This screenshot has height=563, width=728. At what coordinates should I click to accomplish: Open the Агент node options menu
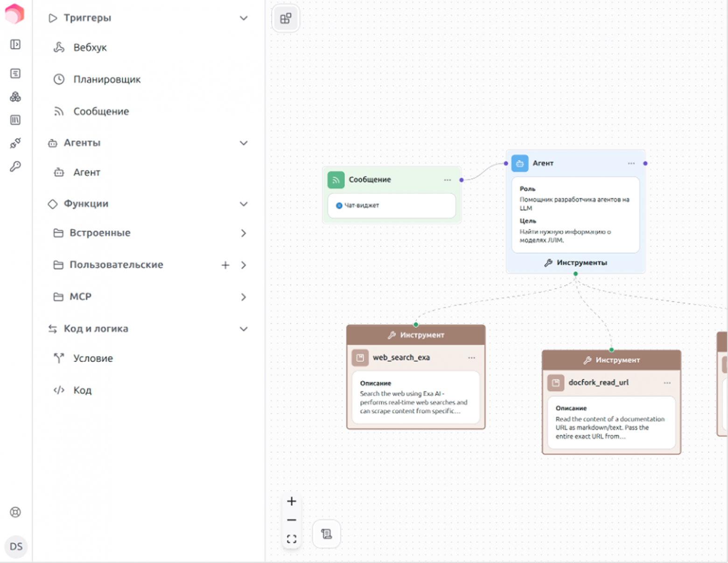point(631,163)
